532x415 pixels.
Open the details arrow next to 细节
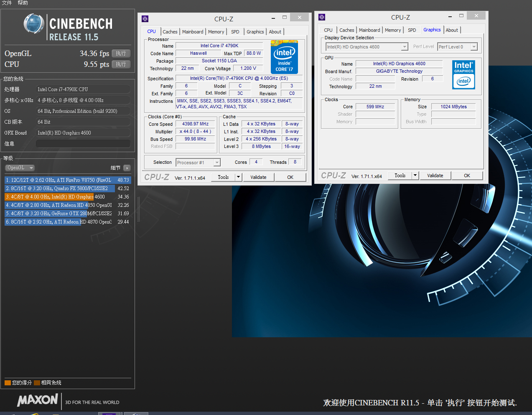(127, 168)
